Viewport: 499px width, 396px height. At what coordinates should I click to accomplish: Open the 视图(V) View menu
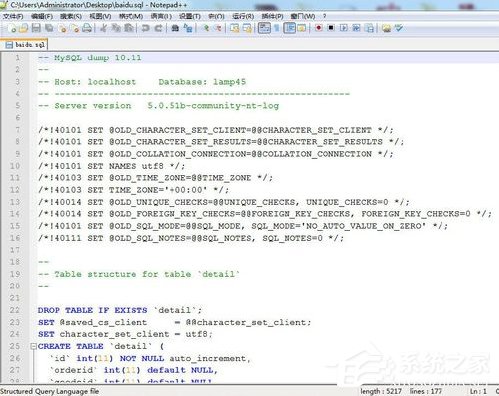click(100, 16)
